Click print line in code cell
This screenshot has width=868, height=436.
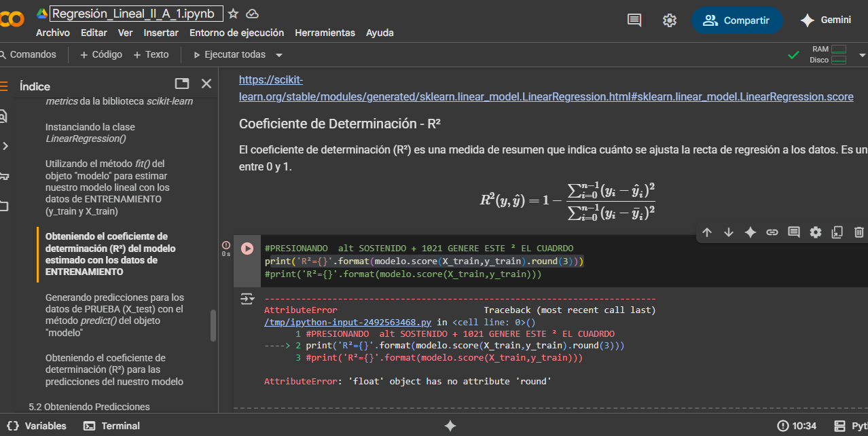[424, 261]
